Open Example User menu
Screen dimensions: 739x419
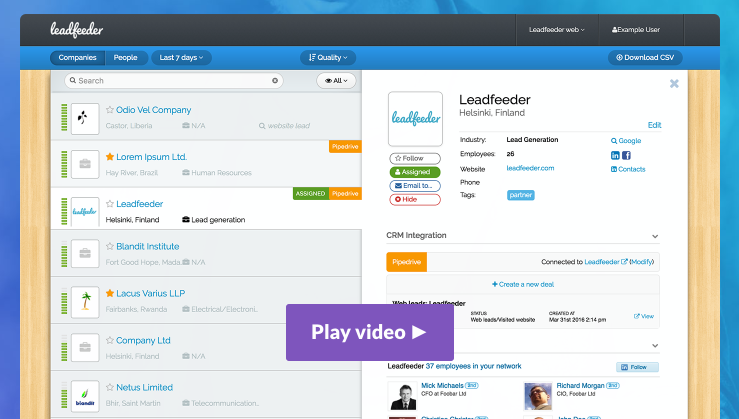tap(636, 30)
